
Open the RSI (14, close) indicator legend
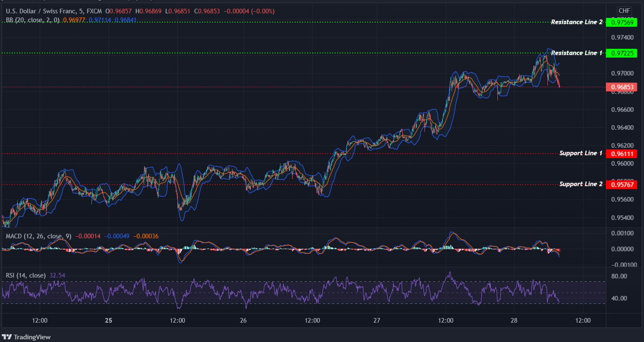coord(26,275)
